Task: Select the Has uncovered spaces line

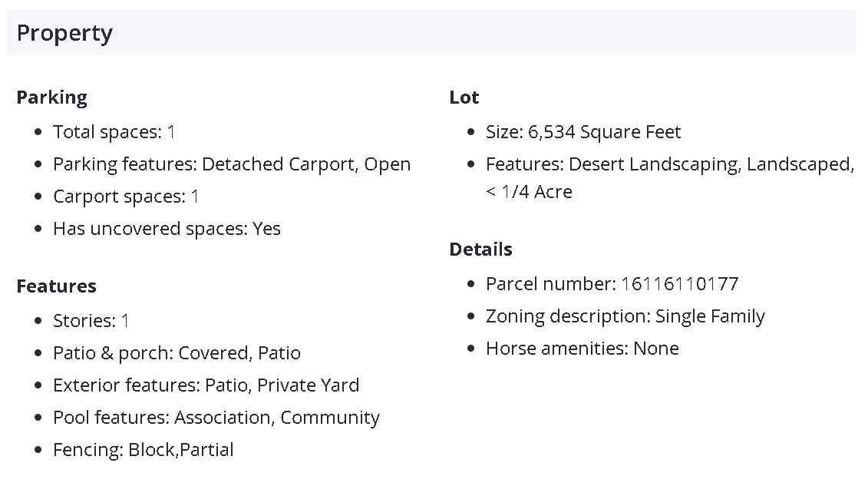Action: (x=167, y=229)
